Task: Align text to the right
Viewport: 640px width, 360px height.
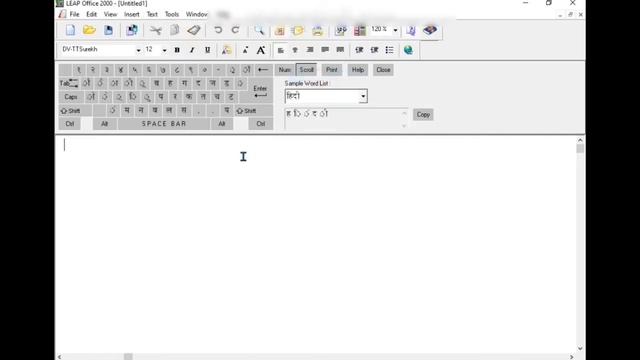Action: [310, 50]
